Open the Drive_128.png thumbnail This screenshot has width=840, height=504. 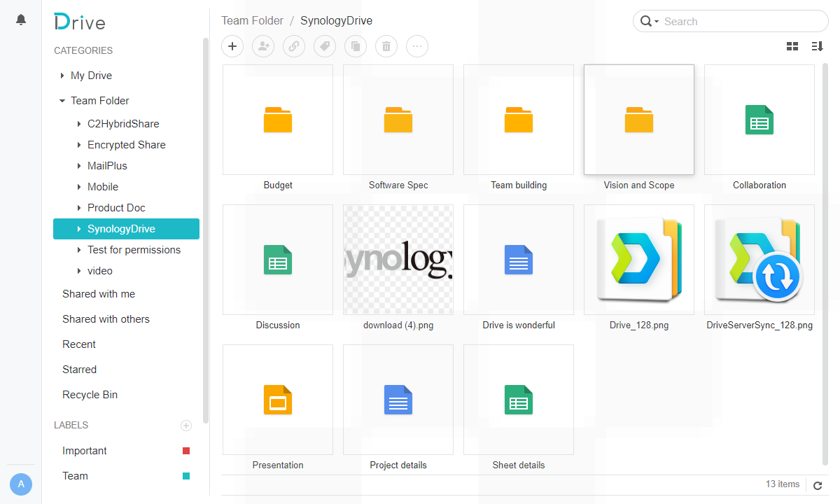[x=638, y=259]
